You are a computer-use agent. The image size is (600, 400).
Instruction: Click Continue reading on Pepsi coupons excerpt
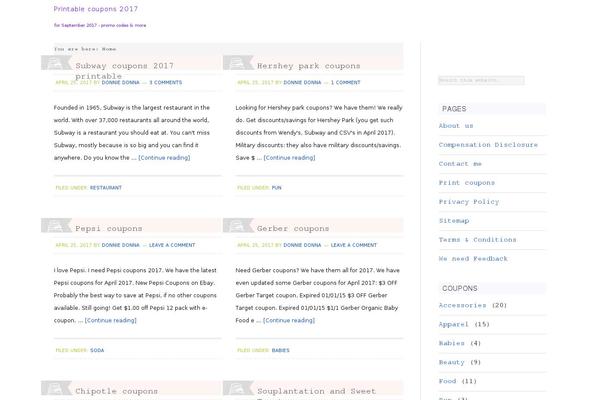coord(111,320)
